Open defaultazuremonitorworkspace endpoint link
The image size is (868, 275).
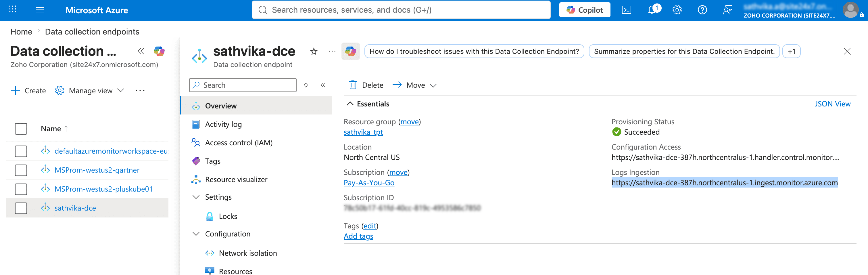pyautogui.click(x=111, y=151)
